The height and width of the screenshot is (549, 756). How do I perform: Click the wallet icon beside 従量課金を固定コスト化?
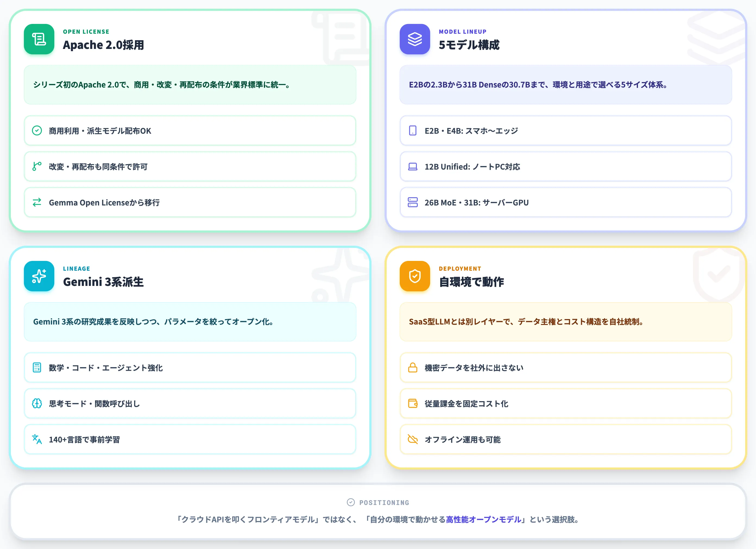tap(413, 404)
